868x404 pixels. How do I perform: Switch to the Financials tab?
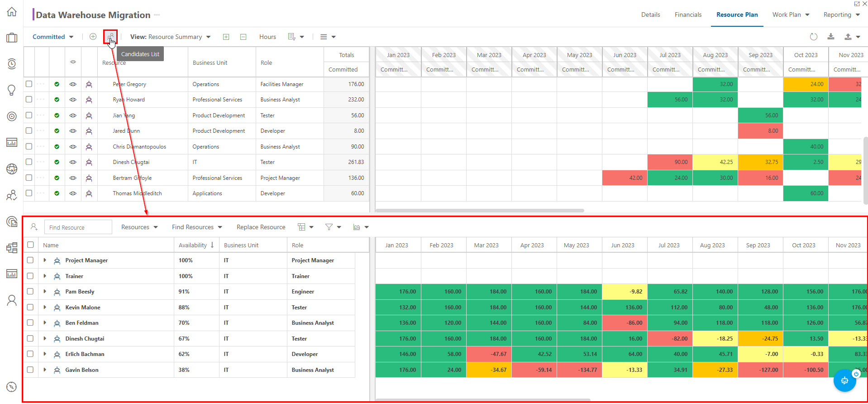(688, 14)
